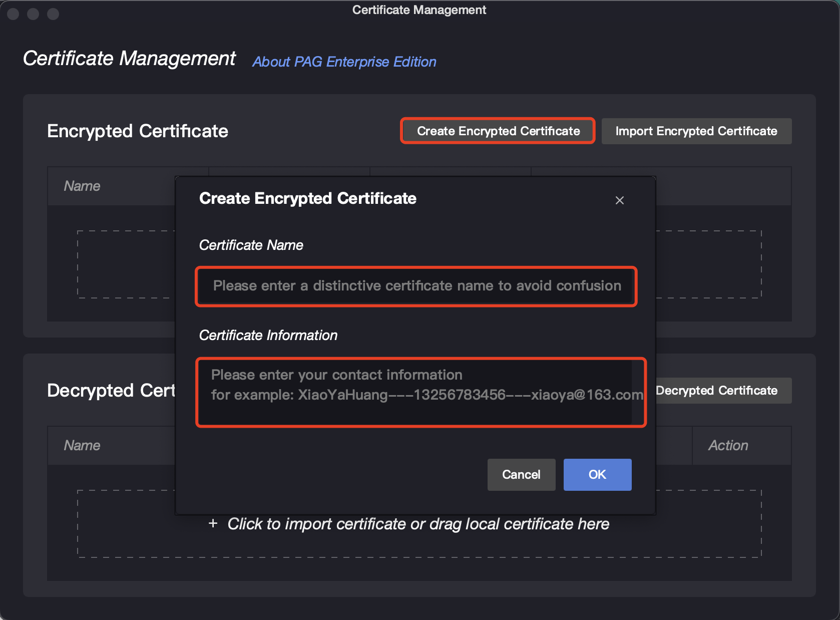Click the Certificate Name label

point(251,245)
